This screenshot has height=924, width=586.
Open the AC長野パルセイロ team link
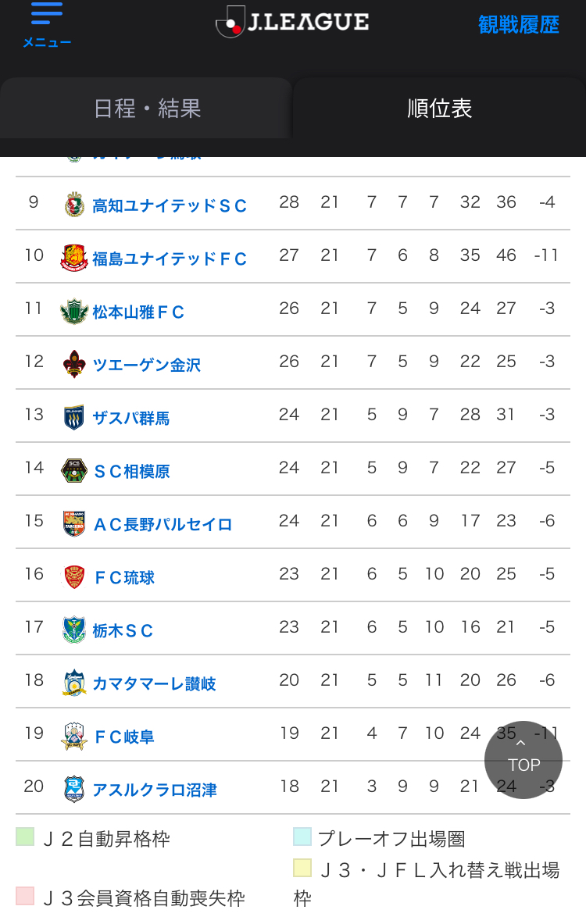coord(163,524)
